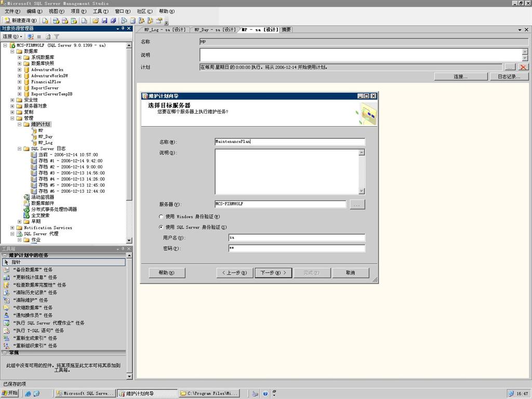Click the red X delete schedule icon
This screenshot has height=399, width=532.
click(523, 67)
